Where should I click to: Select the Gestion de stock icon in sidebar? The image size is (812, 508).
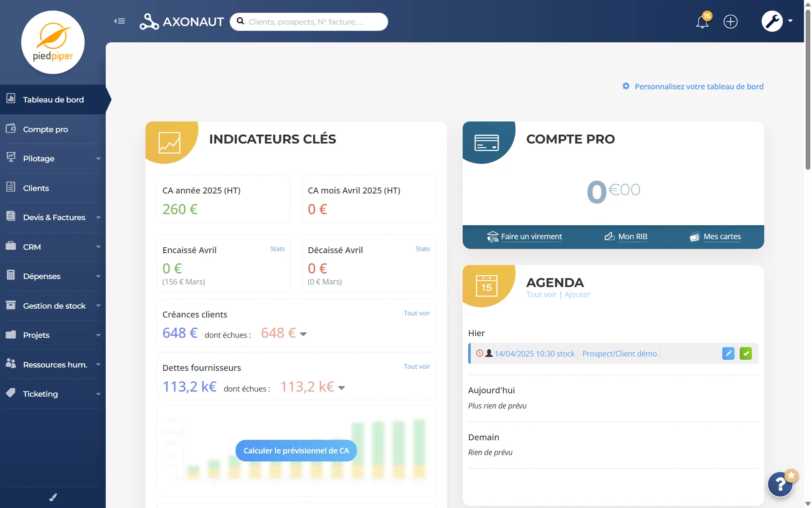11,306
